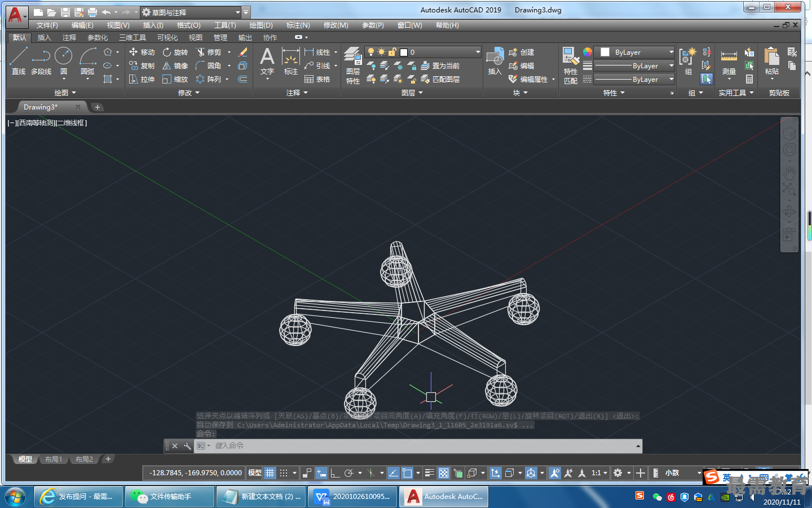
Task: Expand the 图层 layers panel
Action: click(x=412, y=93)
